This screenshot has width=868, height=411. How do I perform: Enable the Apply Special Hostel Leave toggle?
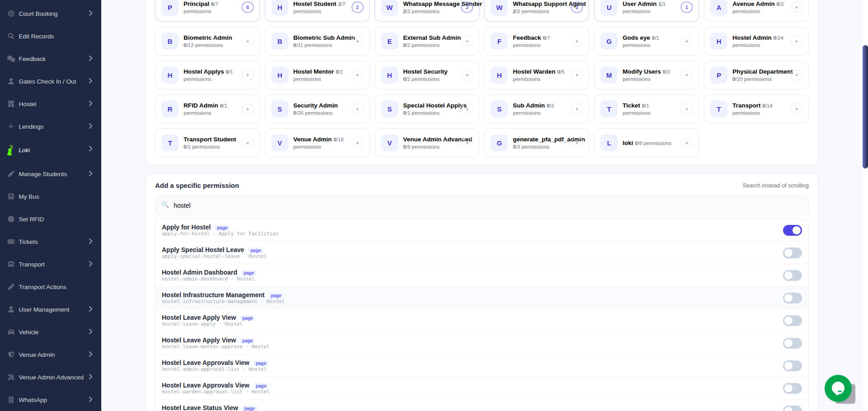pyautogui.click(x=793, y=253)
